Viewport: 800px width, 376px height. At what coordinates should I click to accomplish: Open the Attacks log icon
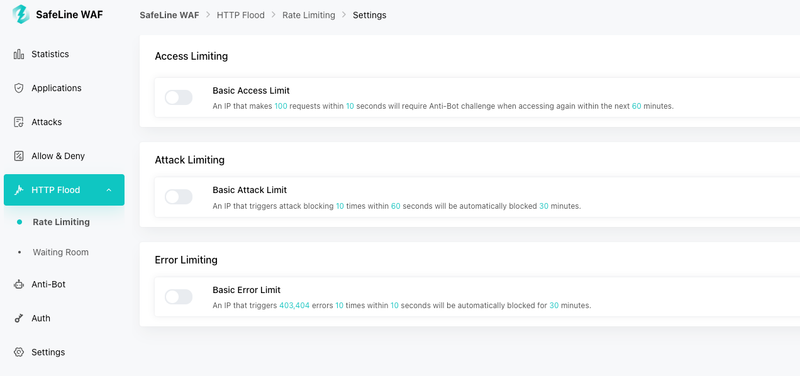[19, 122]
